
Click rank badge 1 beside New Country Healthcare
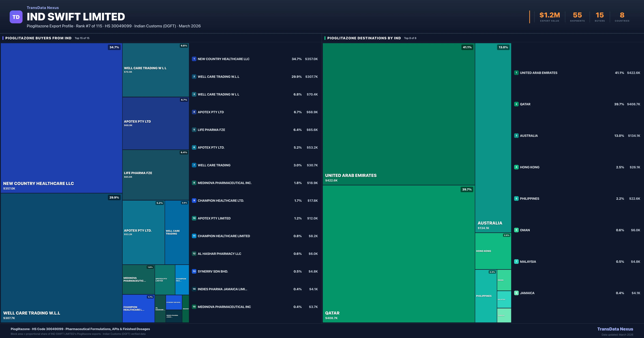pos(194,59)
